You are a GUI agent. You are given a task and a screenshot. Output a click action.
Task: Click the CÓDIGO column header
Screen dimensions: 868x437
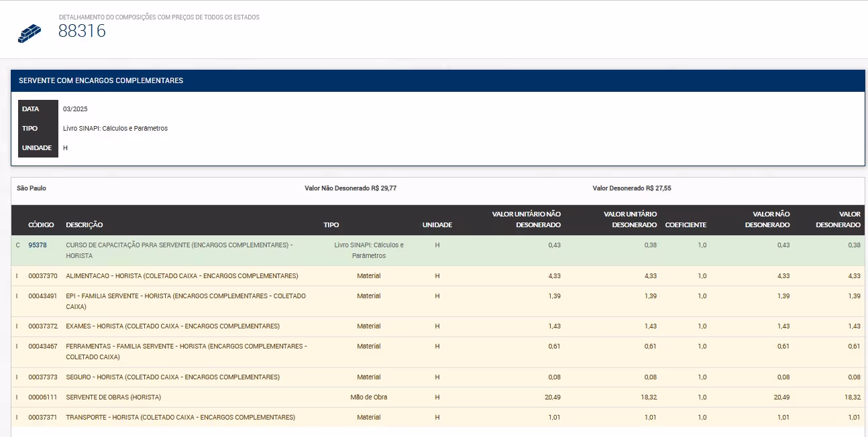(x=42, y=225)
